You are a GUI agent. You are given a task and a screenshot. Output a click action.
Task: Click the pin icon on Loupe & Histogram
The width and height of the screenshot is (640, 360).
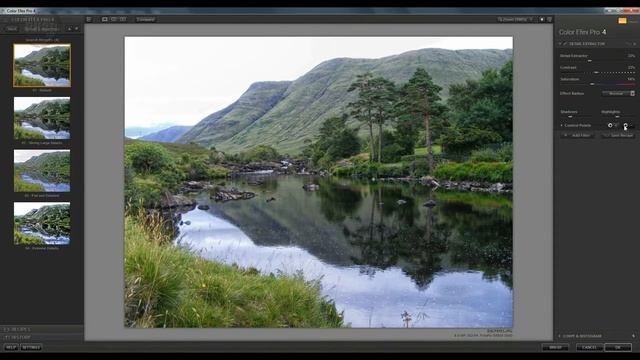tap(633, 336)
